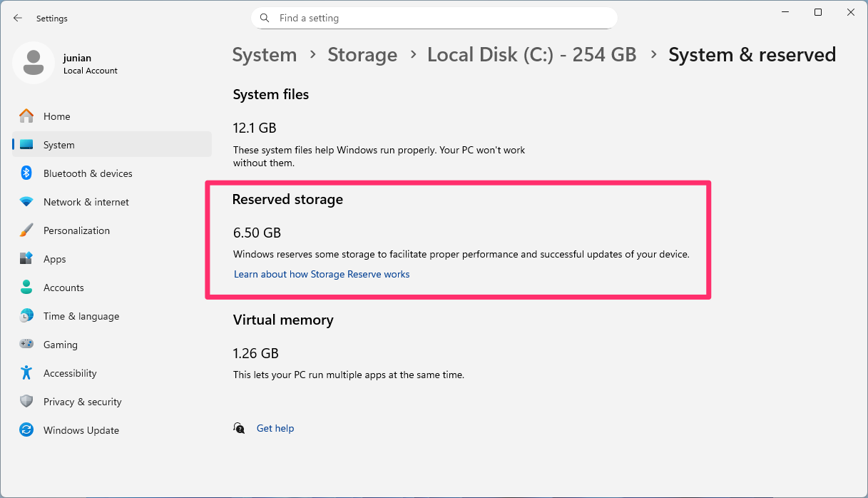Click the Home icon in sidebar

pyautogui.click(x=26, y=116)
